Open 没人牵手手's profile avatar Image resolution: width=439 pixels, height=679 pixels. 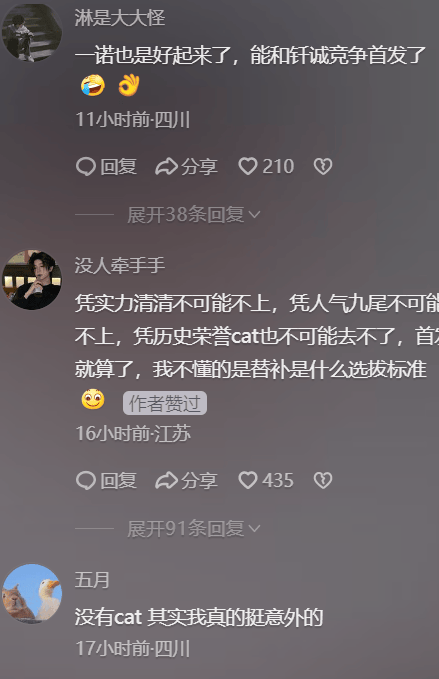point(32,280)
